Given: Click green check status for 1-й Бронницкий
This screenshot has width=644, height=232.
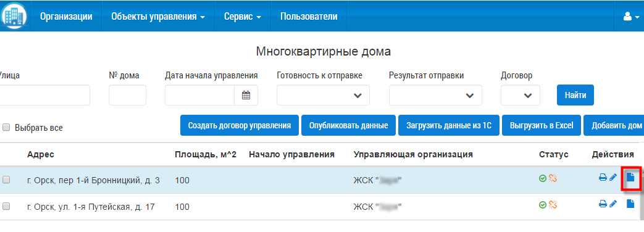Looking at the screenshot, I should [543, 178].
